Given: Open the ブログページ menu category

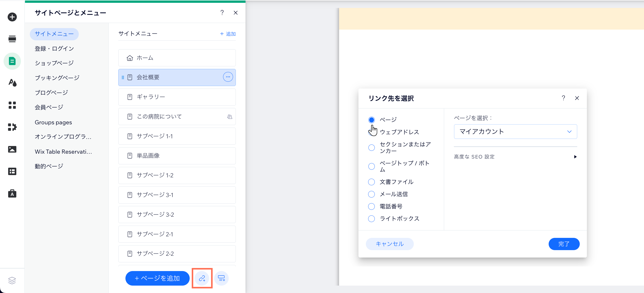Looking at the screenshot, I should pyautogui.click(x=51, y=92).
